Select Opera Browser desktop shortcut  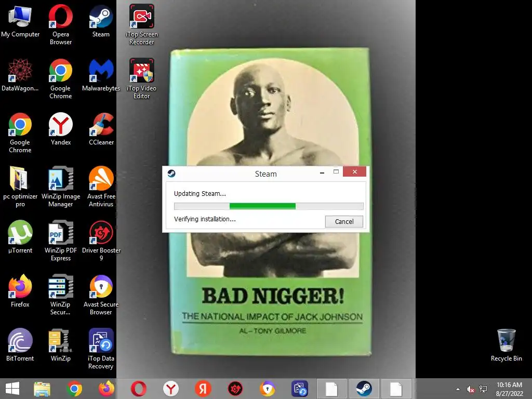[x=61, y=24]
